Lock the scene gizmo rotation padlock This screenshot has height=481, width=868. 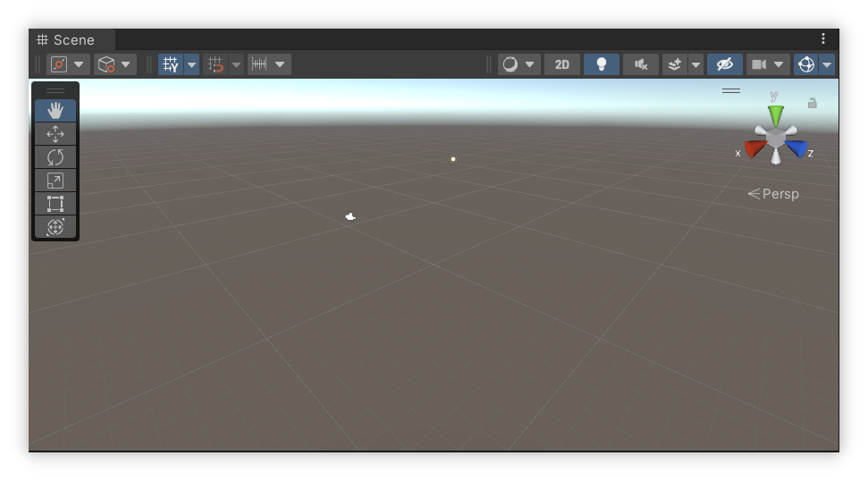(x=813, y=104)
